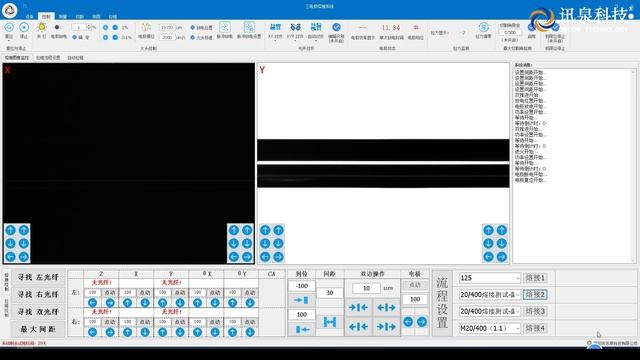640x360 pixels.
Task: Click right arrow in Y view's left arrow cluster
Action: point(278,257)
